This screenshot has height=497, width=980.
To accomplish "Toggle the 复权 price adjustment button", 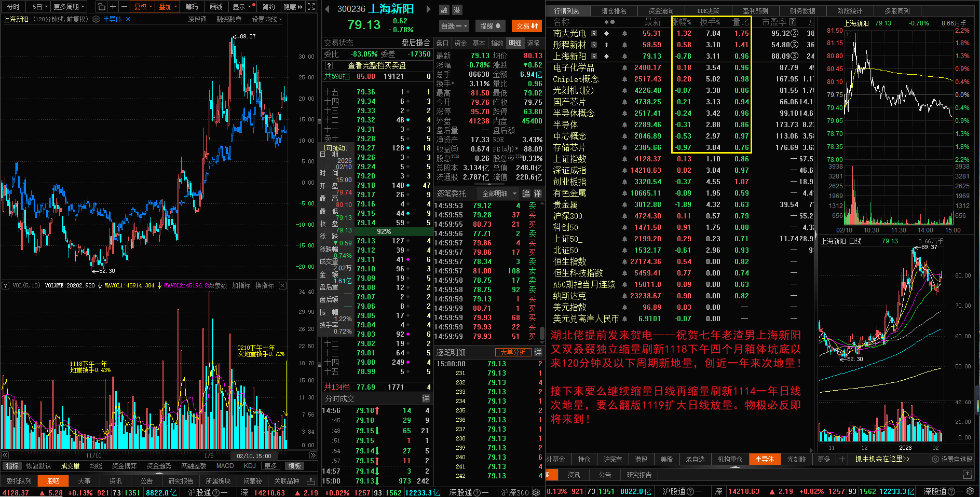I will pos(143,7).
